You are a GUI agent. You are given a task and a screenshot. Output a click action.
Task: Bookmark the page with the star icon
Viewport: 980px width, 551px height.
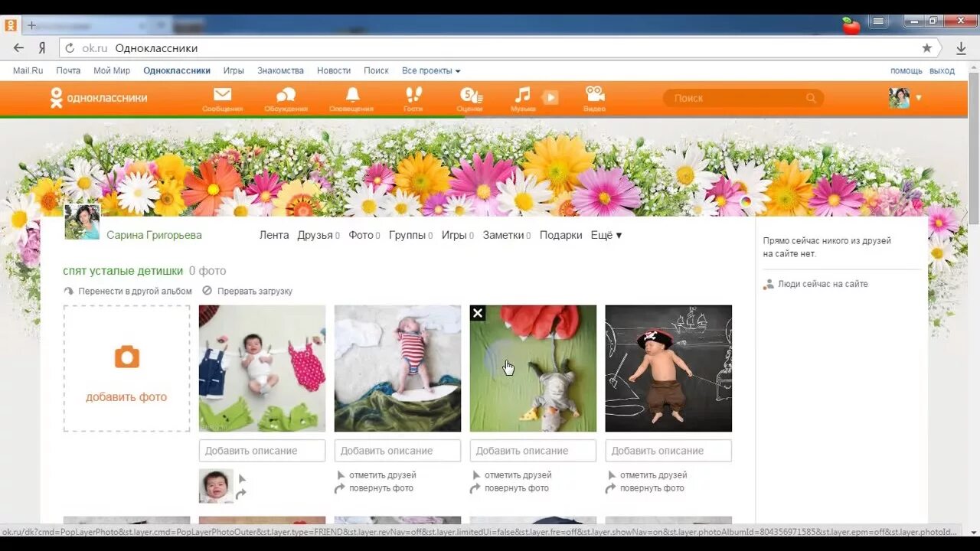(x=927, y=48)
